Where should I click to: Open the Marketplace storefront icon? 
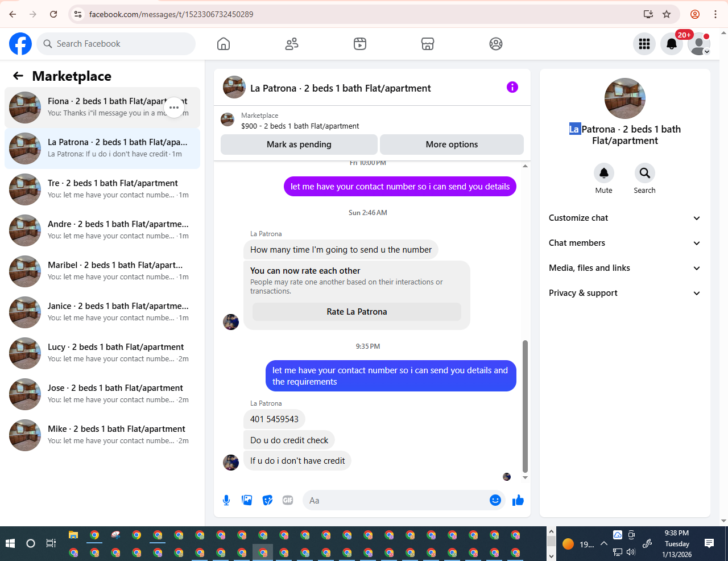pos(428,44)
